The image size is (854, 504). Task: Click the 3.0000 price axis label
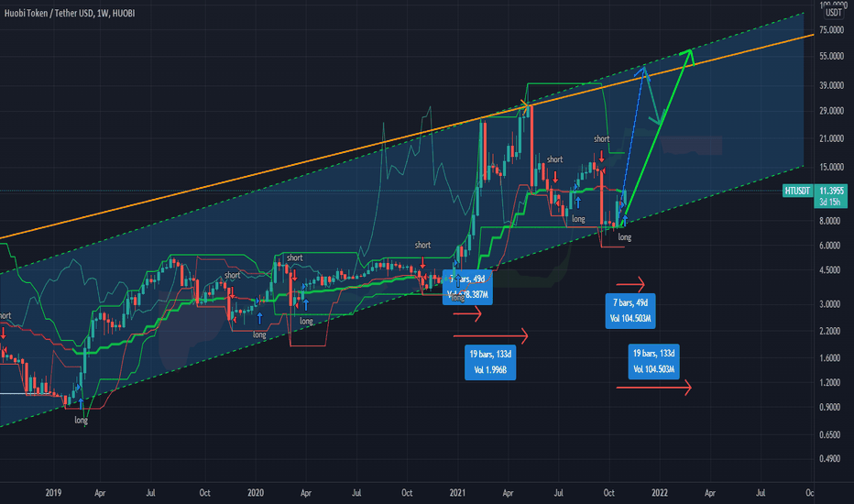[829, 304]
